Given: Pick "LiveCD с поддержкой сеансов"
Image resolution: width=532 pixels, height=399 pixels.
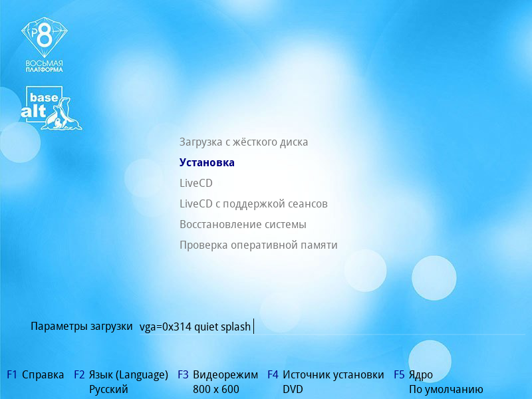Looking at the screenshot, I should [253, 204].
